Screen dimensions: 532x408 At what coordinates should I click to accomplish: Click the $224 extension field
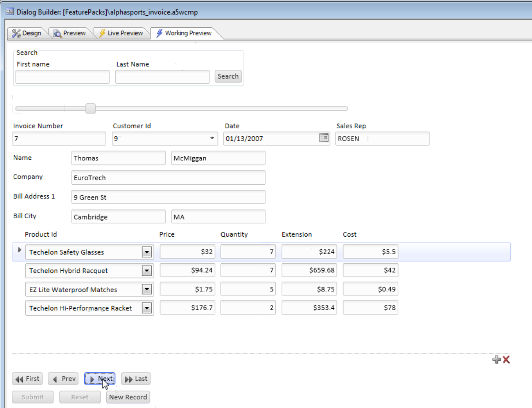(309, 252)
